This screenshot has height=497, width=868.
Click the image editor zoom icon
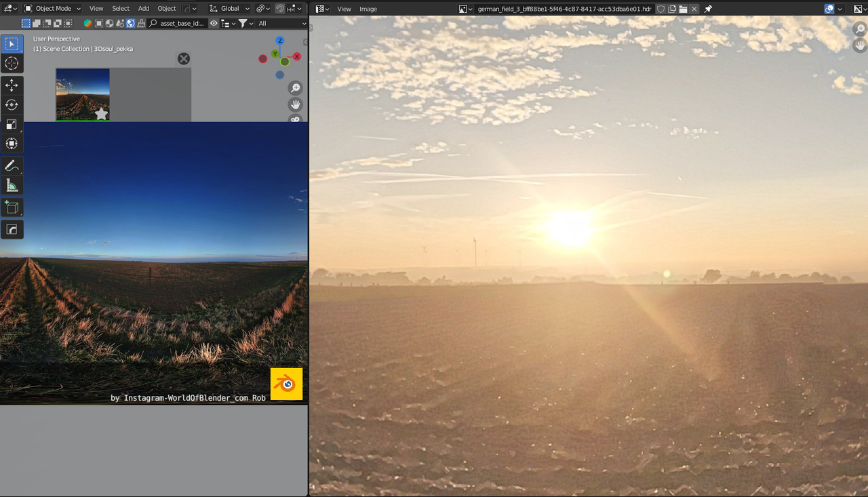[x=860, y=30]
